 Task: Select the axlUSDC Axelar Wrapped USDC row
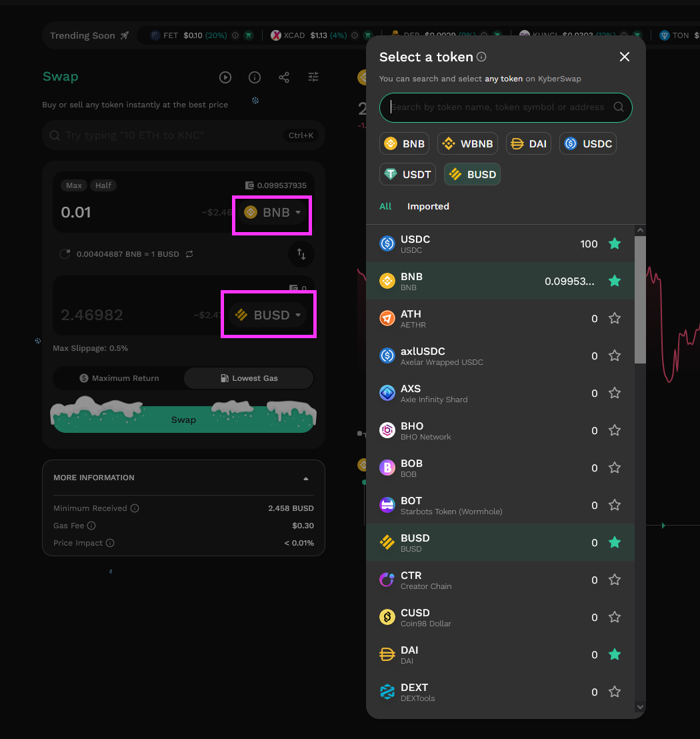(500, 356)
